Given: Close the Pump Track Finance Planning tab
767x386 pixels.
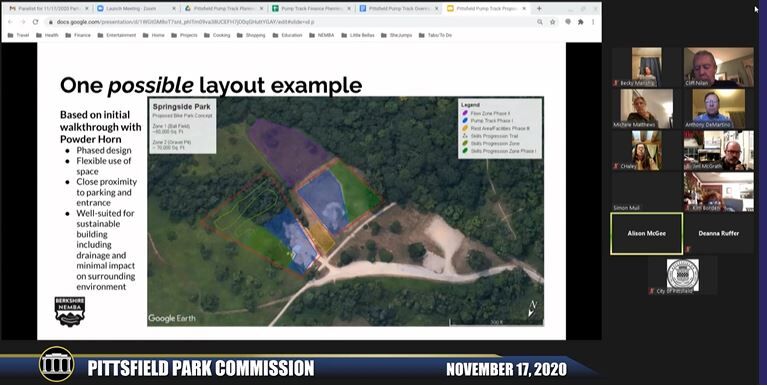Looking at the screenshot, I should pos(350,9).
